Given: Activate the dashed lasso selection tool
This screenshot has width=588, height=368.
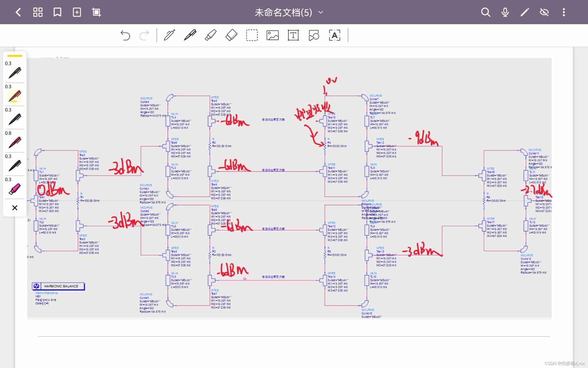Looking at the screenshot, I should coord(252,36).
